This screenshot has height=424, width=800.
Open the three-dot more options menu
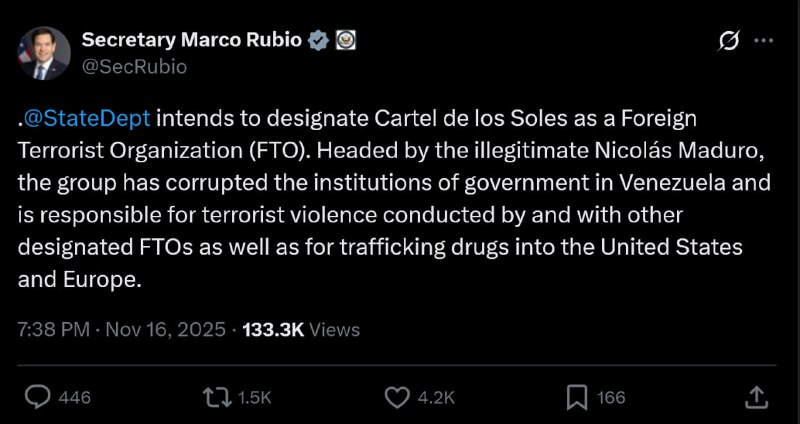pyautogui.click(x=763, y=41)
